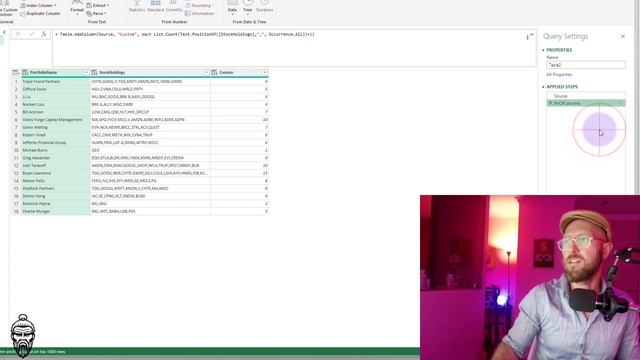Collapse the PROPERTIES section
This screenshot has height=360, width=640.
[543, 50]
